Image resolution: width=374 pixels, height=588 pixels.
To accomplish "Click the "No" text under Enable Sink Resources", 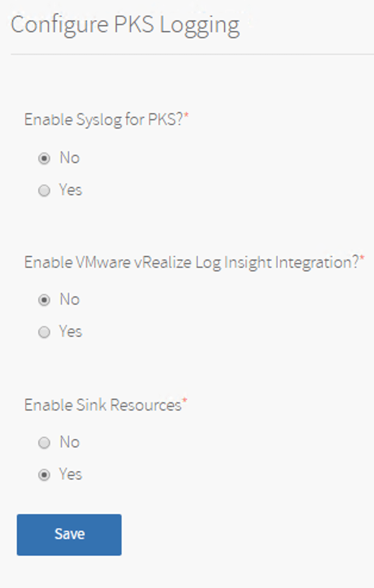I will pyautogui.click(x=69, y=442).
